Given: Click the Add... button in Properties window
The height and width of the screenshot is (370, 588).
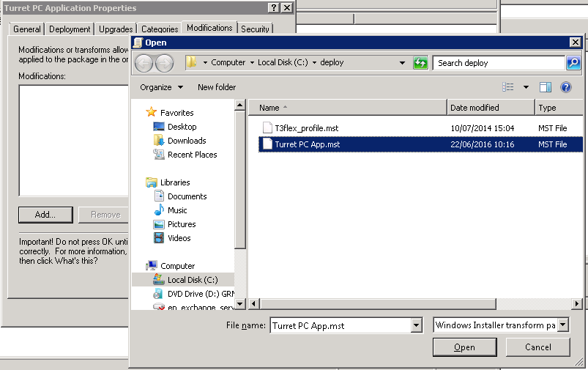Looking at the screenshot, I should point(45,215).
